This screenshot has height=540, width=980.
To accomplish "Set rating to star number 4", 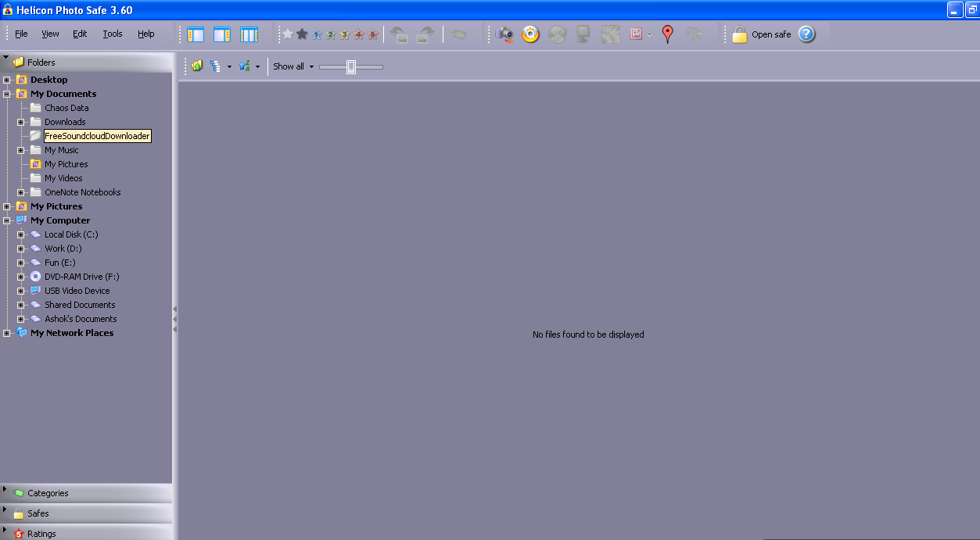I will [359, 34].
